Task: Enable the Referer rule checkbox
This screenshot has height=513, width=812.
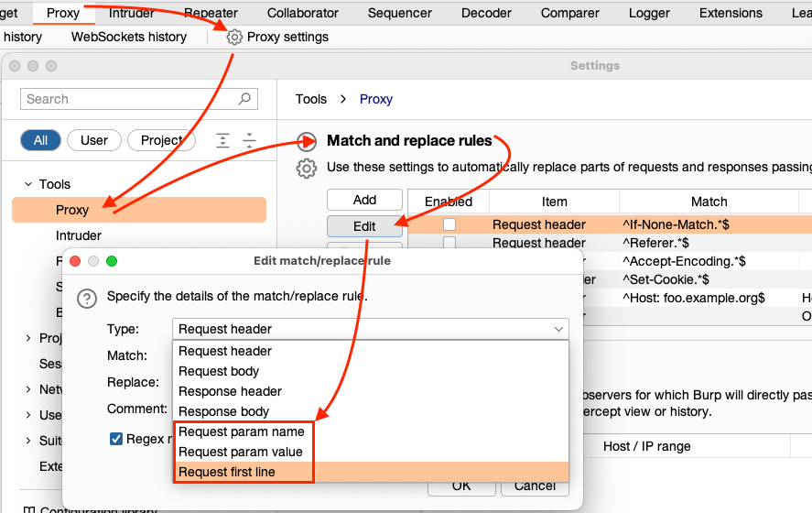Action: (x=449, y=243)
